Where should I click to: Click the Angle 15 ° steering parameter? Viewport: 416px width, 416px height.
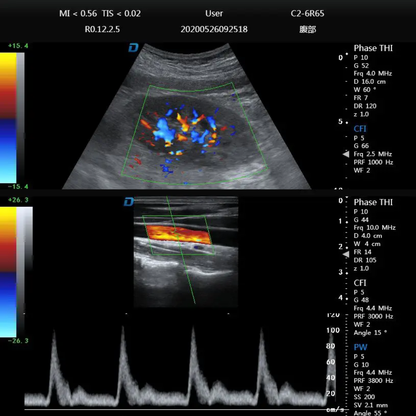[370, 333]
